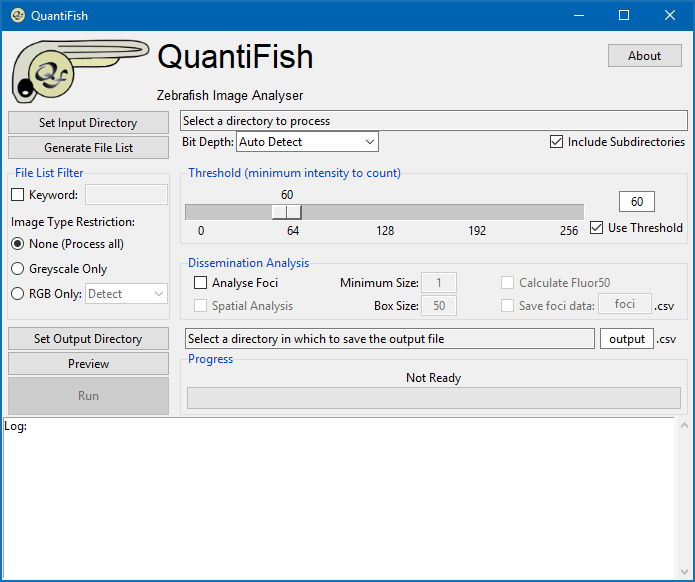Viewport: 695px width, 582px height.
Task: Click the Preview button
Action: point(88,363)
